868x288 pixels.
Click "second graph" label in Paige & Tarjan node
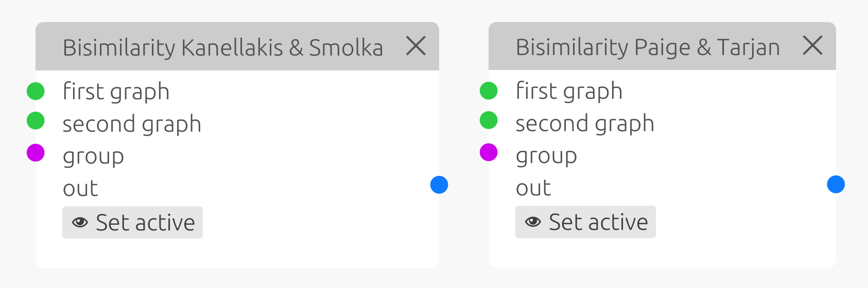[585, 123]
